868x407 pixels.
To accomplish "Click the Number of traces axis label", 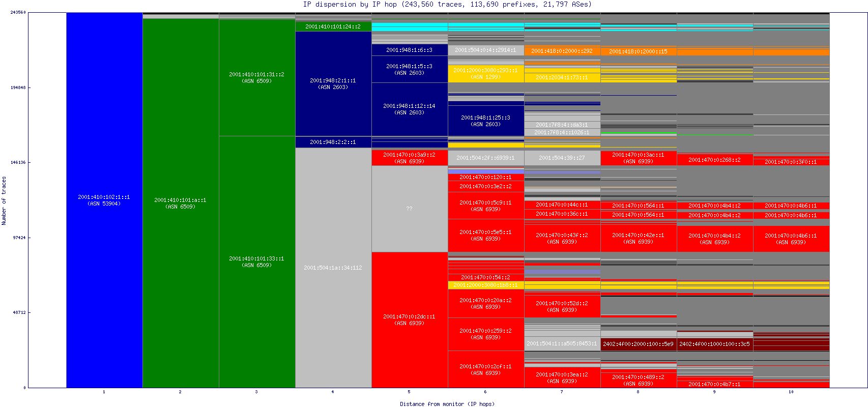I will pyautogui.click(x=4, y=200).
